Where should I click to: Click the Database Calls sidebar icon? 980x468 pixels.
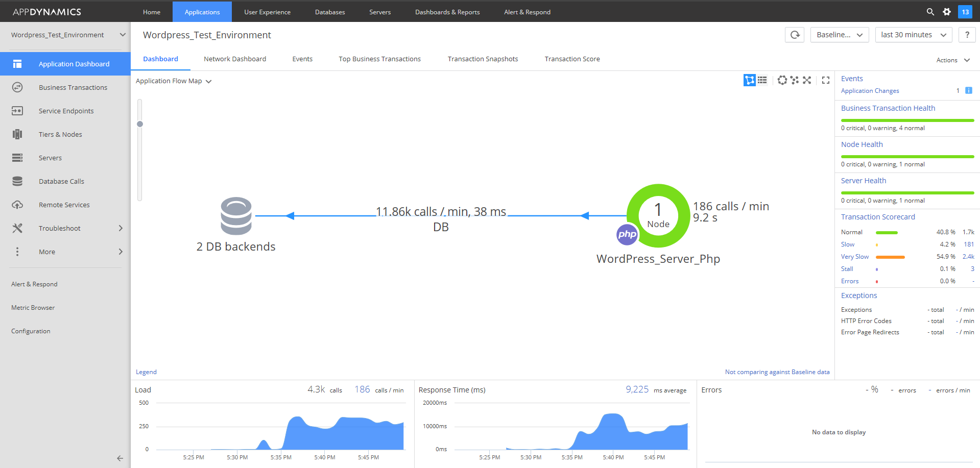pos(17,181)
